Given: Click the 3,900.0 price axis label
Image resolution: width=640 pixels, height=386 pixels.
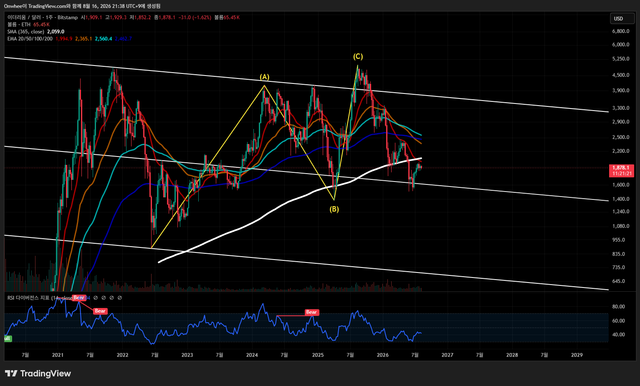Looking at the screenshot, I should pos(620,90).
